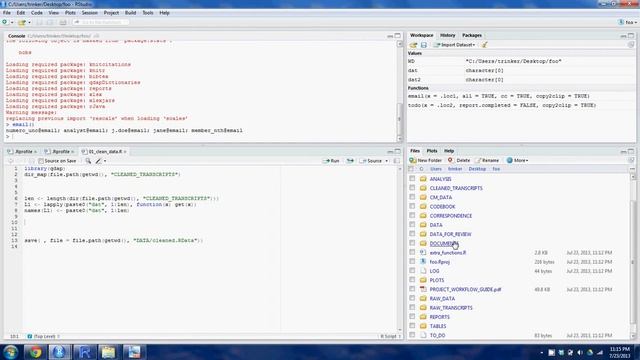Click the PROJECT_WORKFLOW_GUIDE.pdf icon
The image size is (640, 360).
pos(423,289)
